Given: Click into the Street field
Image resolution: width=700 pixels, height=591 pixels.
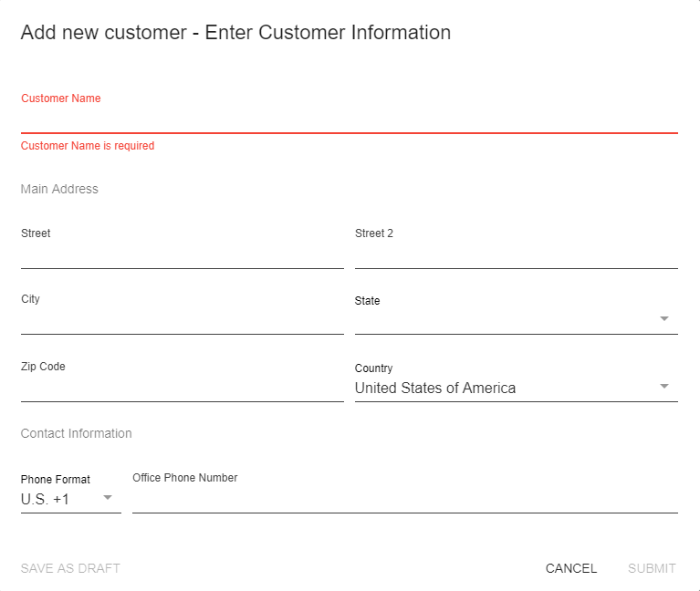Looking at the screenshot, I should pyautogui.click(x=182, y=255).
